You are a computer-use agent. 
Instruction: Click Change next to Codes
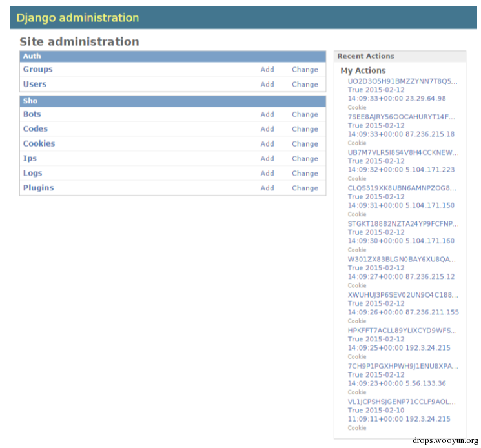pos(305,129)
